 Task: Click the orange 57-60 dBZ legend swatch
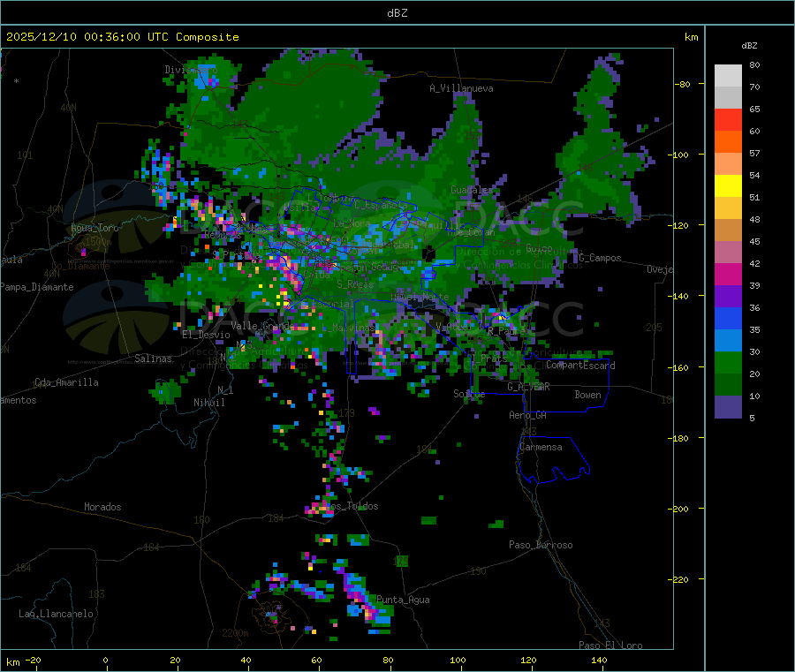tap(728, 142)
